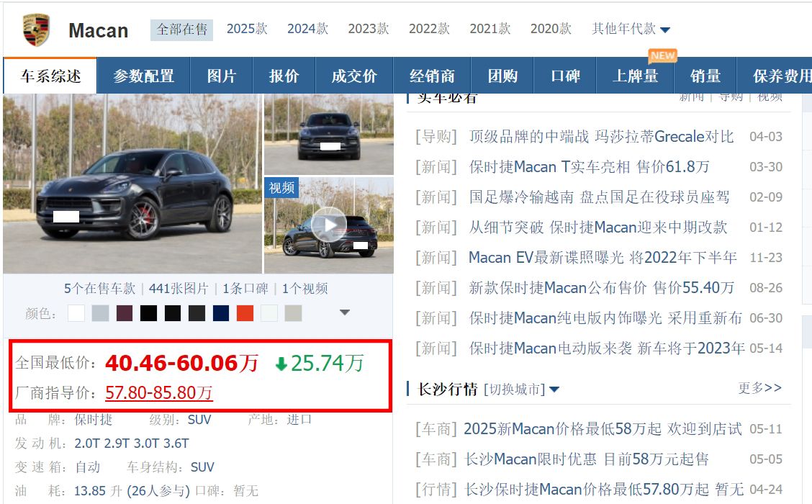Pick the light blue-gray color swatch
Screen dimensions: 812x504
tap(101, 313)
